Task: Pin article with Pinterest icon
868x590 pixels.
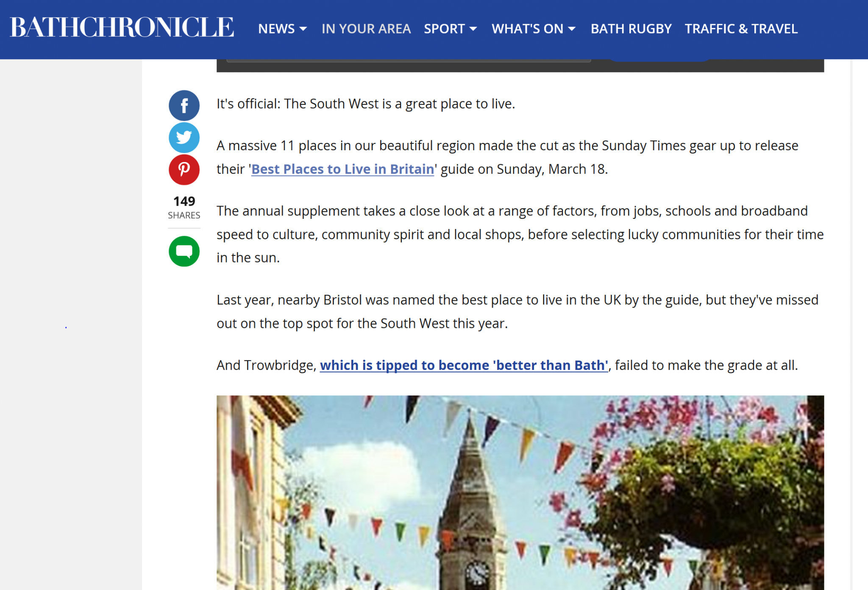Action: coord(184,170)
